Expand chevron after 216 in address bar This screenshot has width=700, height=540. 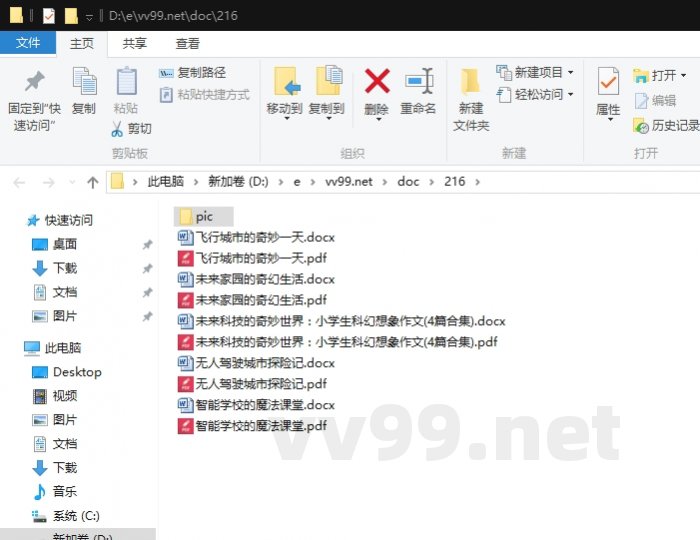(x=477, y=182)
